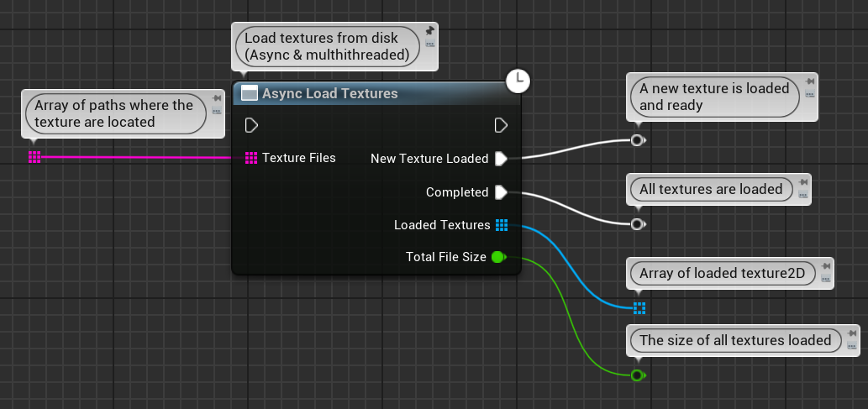Edit the 'A new texture is loaded and ready' comment
Viewport: 868px width, 409px height.
[714, 97]
